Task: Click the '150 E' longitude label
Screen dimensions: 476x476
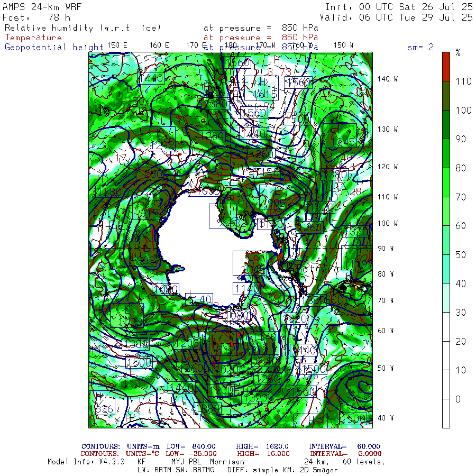Action: pyautogui.click(x=117, y=45)
